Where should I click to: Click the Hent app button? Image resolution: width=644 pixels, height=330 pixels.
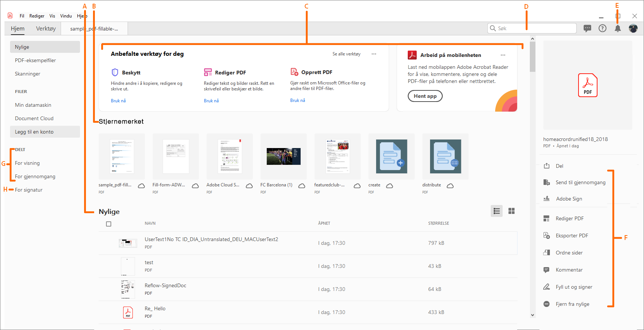coord(425,96)
